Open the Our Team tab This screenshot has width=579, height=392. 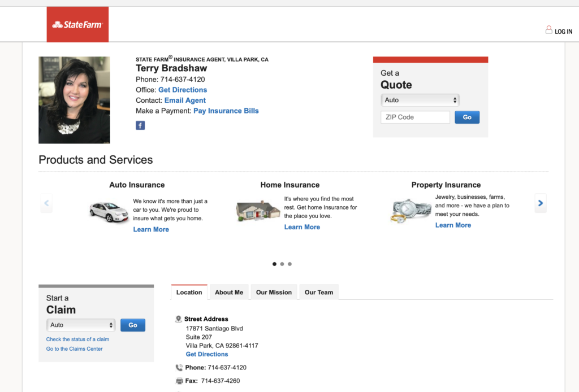(x=319, y=293)
